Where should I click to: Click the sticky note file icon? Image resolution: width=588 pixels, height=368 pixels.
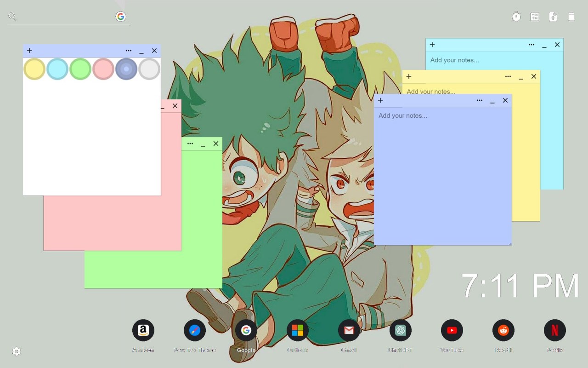click(x=553, y=17)
